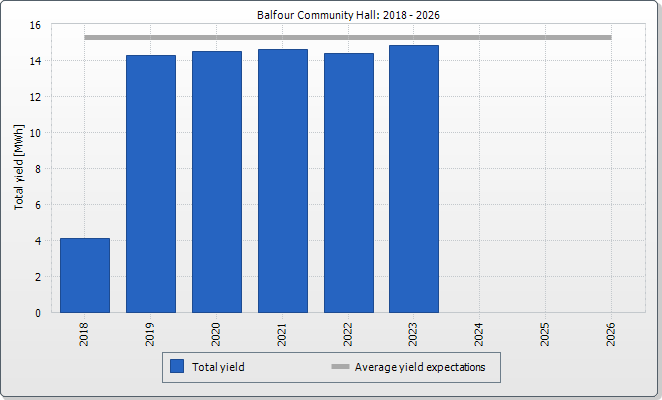The height and width of the screenshot is (400, 662).
Task: Click the 2024 x-axis label
Action: click(x=480, y=334)
